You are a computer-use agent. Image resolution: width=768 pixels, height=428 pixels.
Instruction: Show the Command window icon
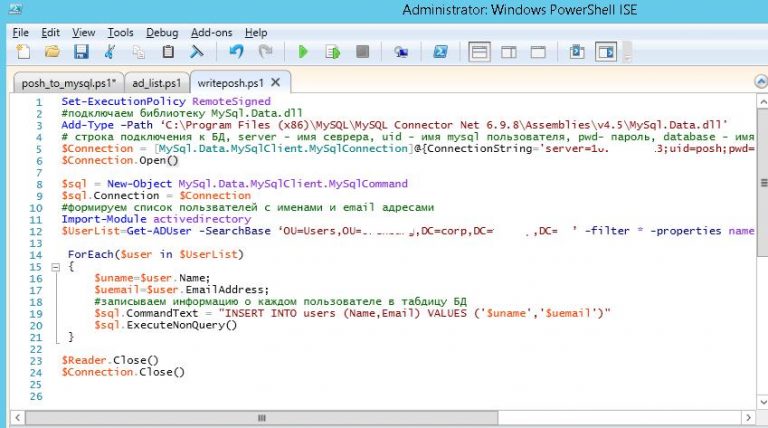(x=577, y=52)
